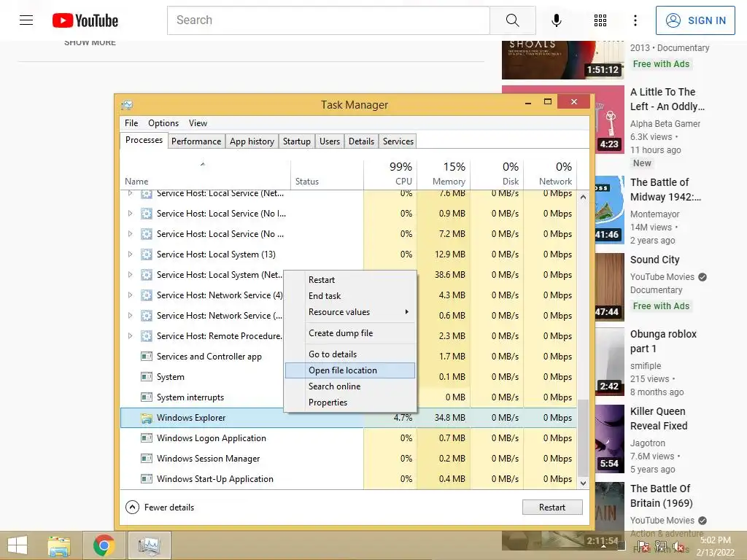Activate voice search microphone icon
Image resolution: width=747 pixels, height=560 pixels.
point(556,20)
